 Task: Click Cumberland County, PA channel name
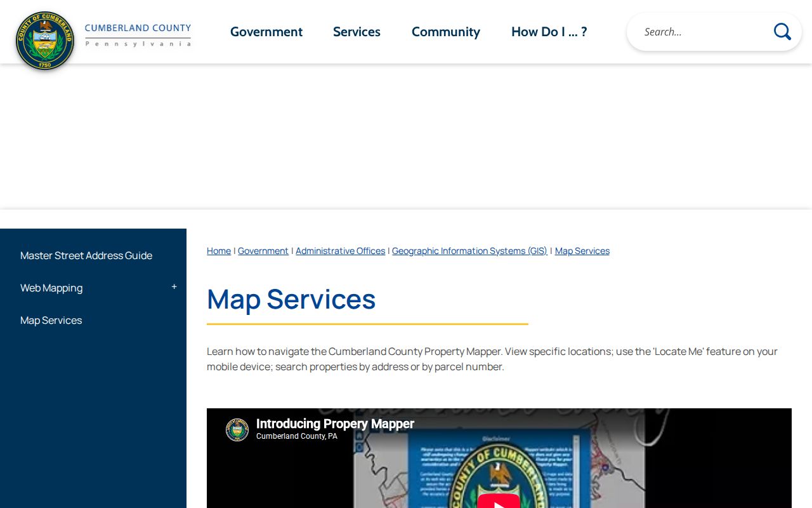297,437
